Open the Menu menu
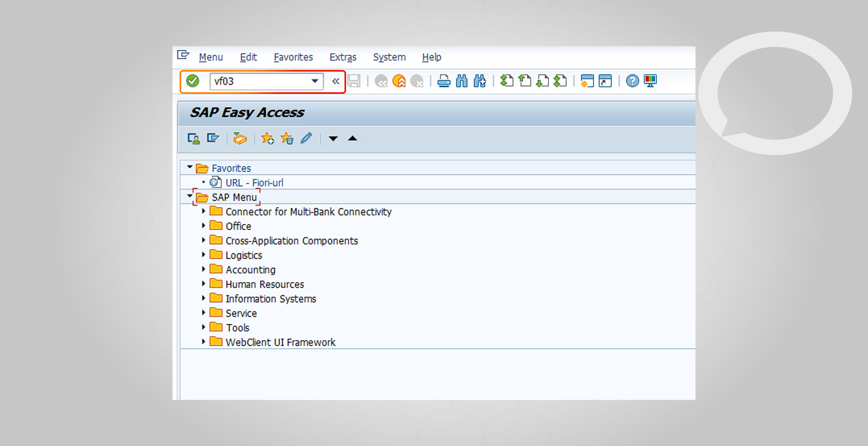The image size is (868, 446). pos(211,57)
